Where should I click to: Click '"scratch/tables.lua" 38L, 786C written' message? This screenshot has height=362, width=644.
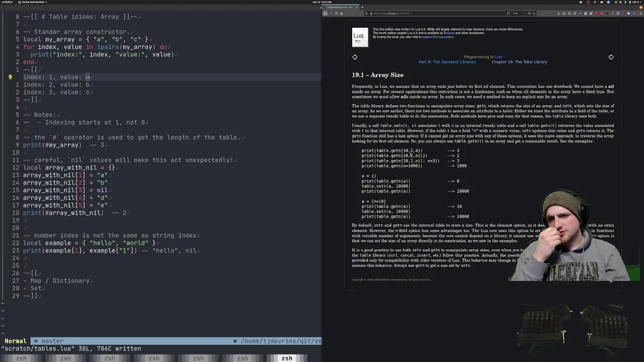pos(71,348)
